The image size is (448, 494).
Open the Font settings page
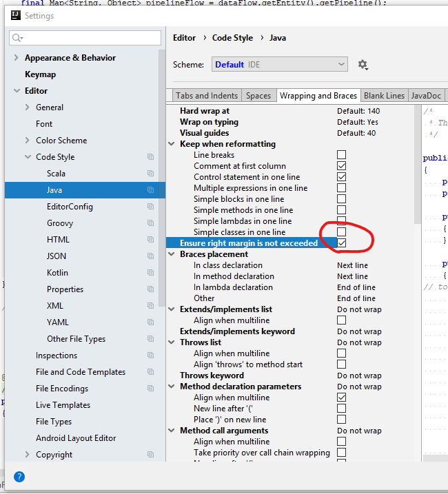[44, 124]
